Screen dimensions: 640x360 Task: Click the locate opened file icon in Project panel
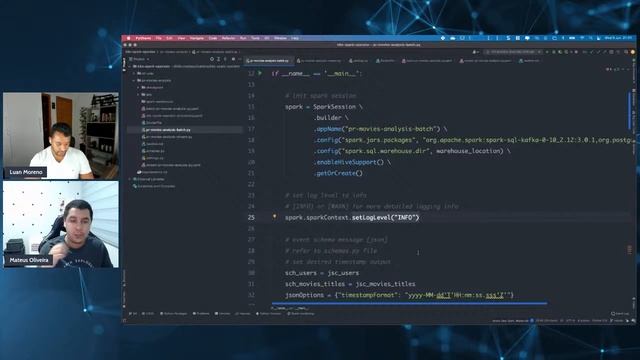click(x=211, y=59)
